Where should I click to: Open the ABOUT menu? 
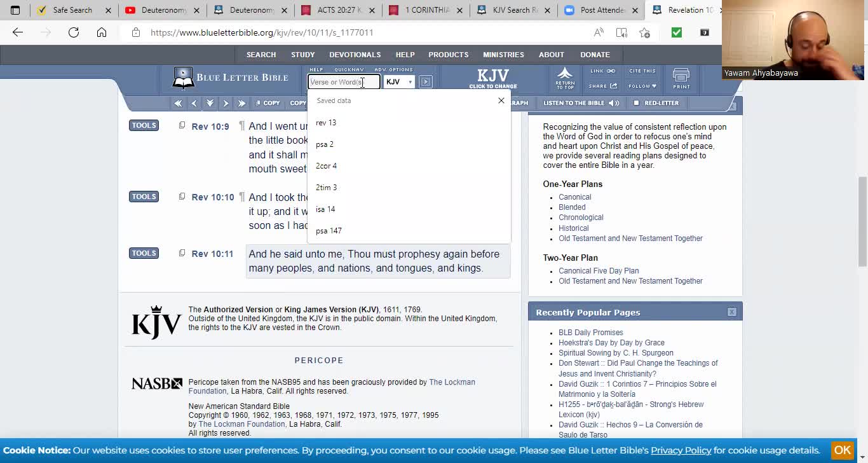[552, 55]
